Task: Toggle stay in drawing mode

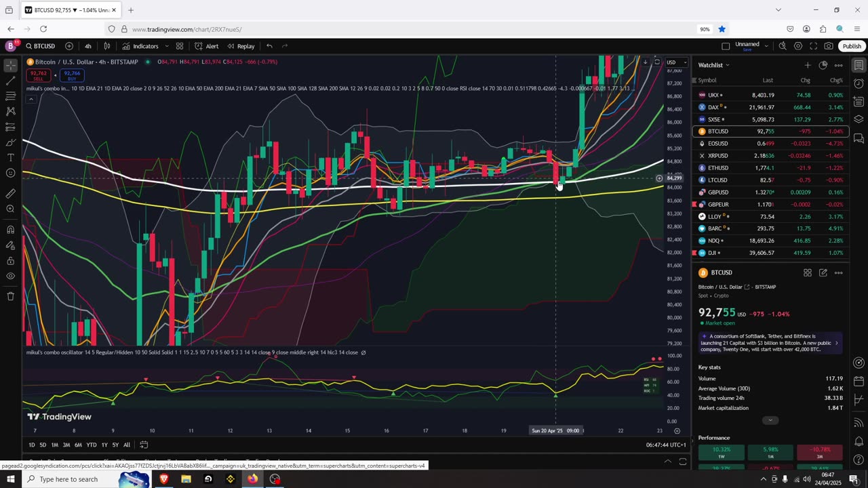Action: click(10, 245)
